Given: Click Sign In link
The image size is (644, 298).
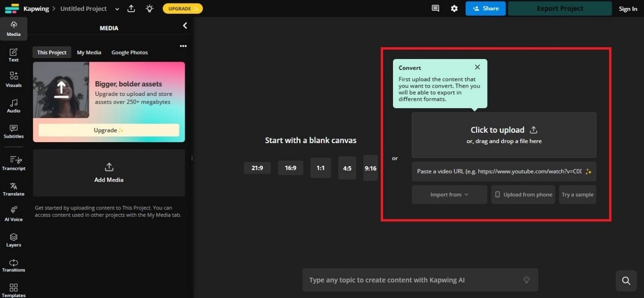Looking at the screenshot, I should pos(628,9).
